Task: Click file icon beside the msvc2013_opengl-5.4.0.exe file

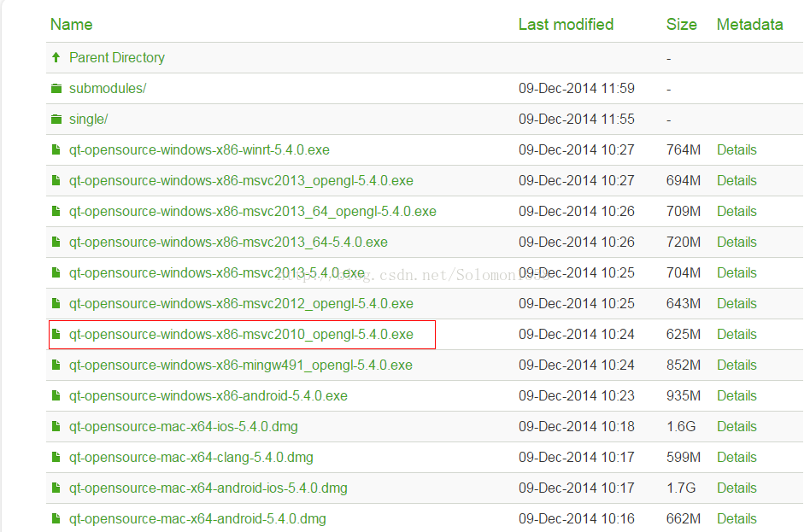Action: tap(56, 181)
